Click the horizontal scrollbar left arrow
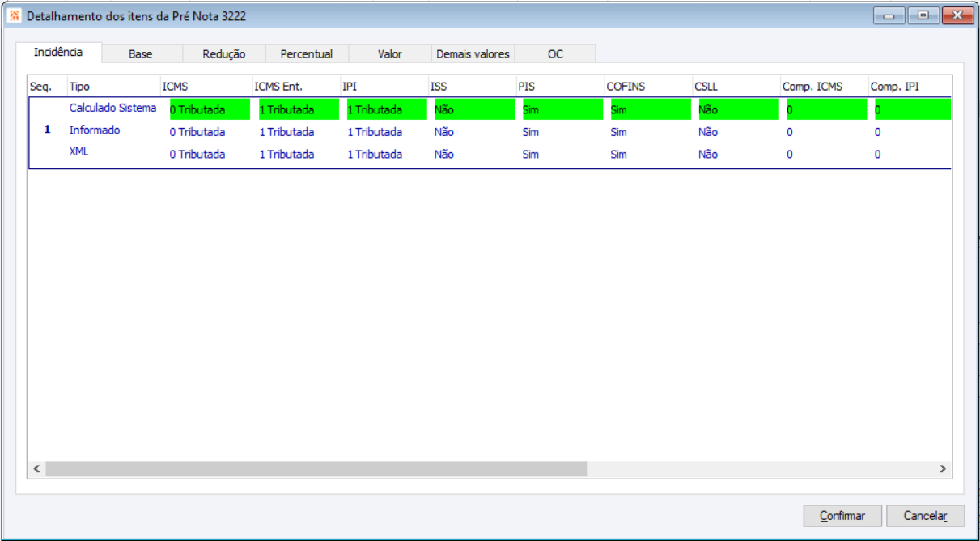The width and height of the screenshot is (980, 541). pos(36,469)
